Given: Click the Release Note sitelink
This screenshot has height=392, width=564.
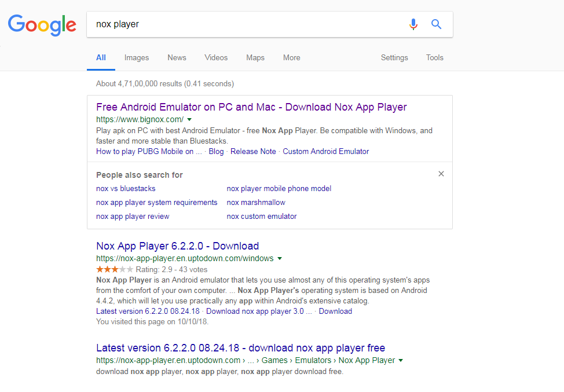Looking at the screenshot, I should click(253, 151).
